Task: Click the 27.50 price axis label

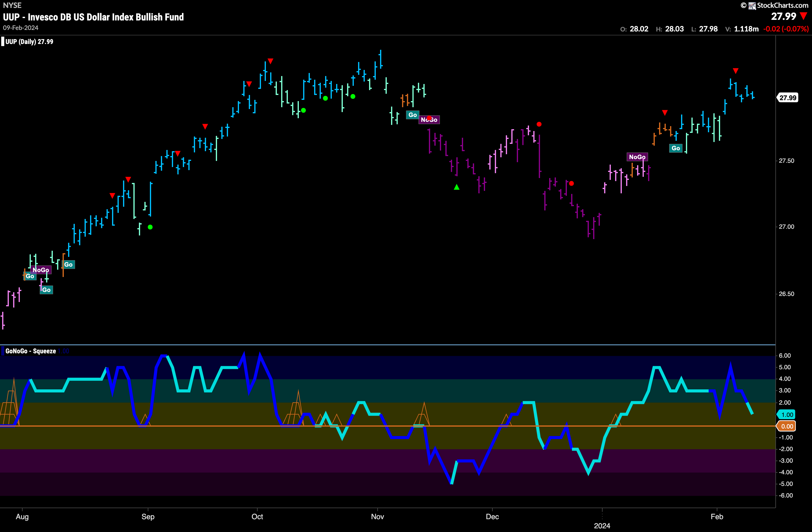Action: click(x=786, y=161)
